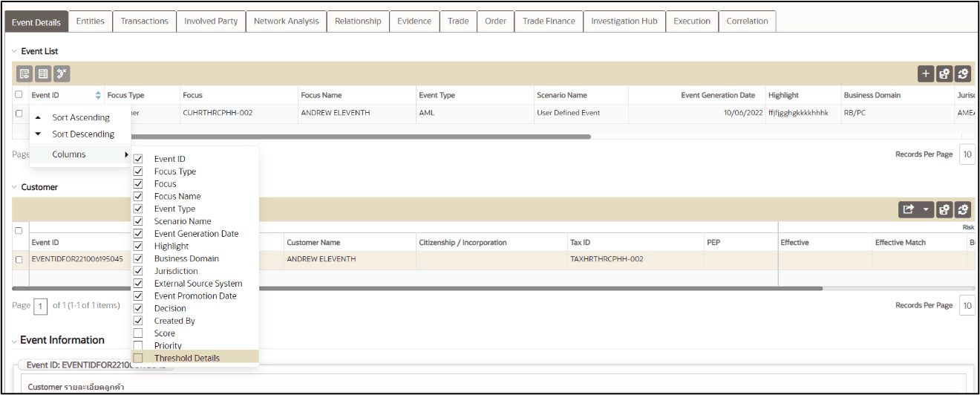This screenshot has width=980, height=395.
Task: Uncheck the External Source System checkbox
Action: [138, 284]
